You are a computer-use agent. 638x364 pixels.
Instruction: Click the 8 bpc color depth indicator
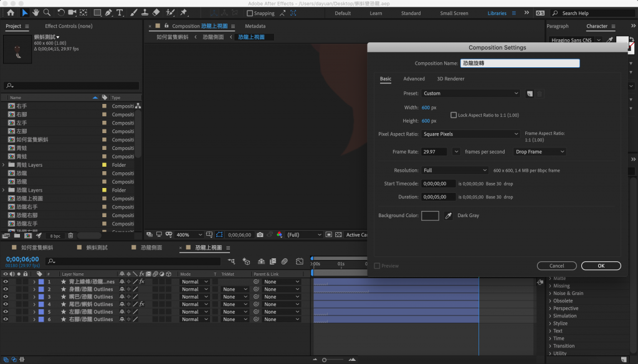pos(55,236)
